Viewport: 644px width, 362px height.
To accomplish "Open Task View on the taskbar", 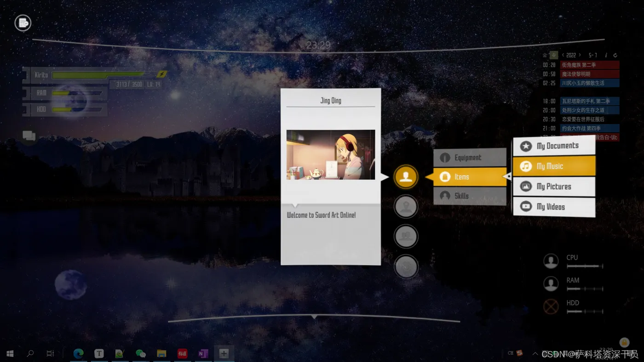I will coord(50,354).
